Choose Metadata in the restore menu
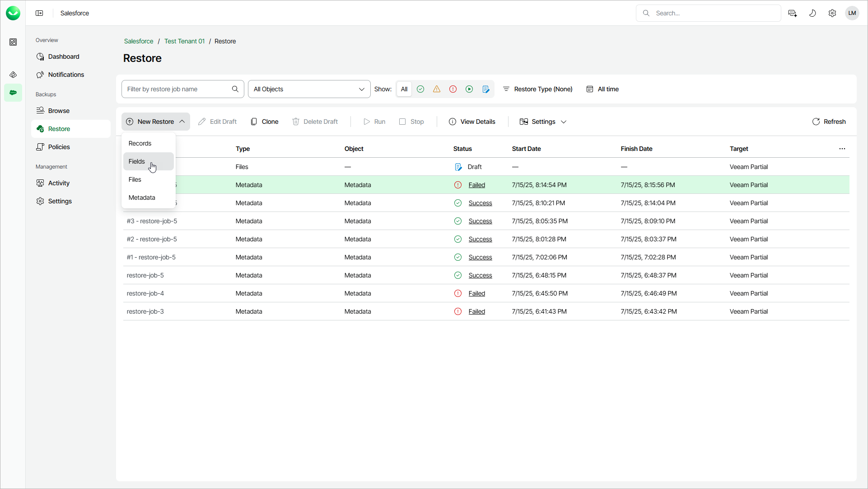 tap(142, 197)
